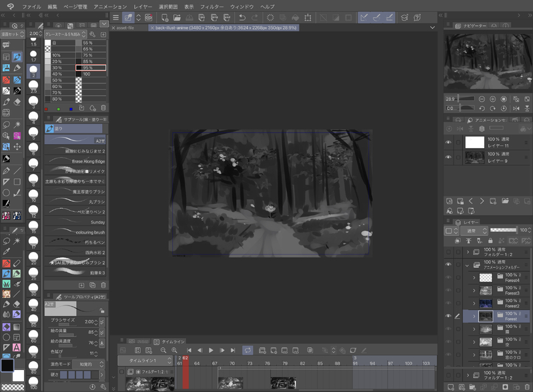Click the open file folder icon

177,17
